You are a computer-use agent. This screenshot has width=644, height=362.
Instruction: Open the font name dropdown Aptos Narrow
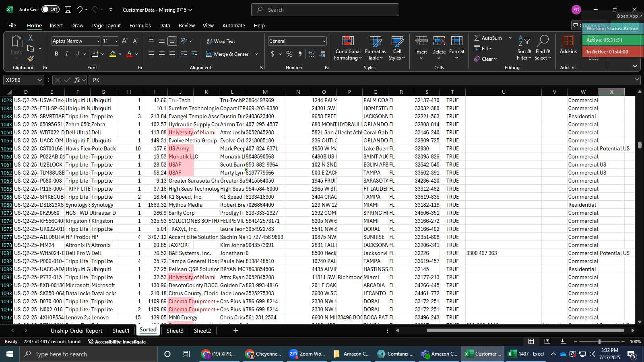tap(98, 41)
